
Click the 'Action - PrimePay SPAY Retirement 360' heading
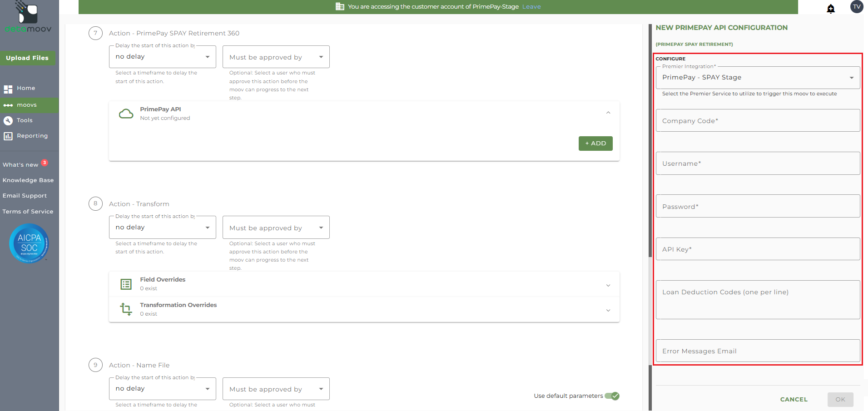[x=174, y=33]
